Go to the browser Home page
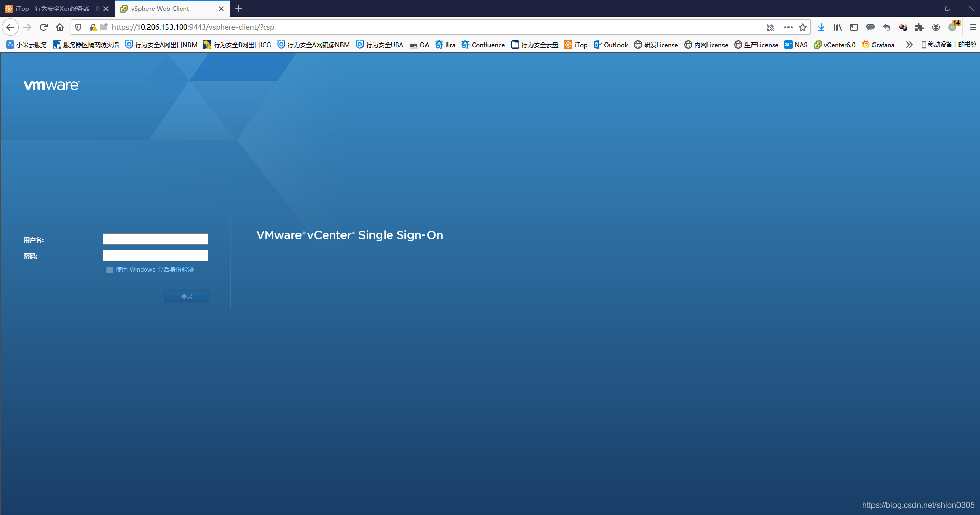 [60, 27]
